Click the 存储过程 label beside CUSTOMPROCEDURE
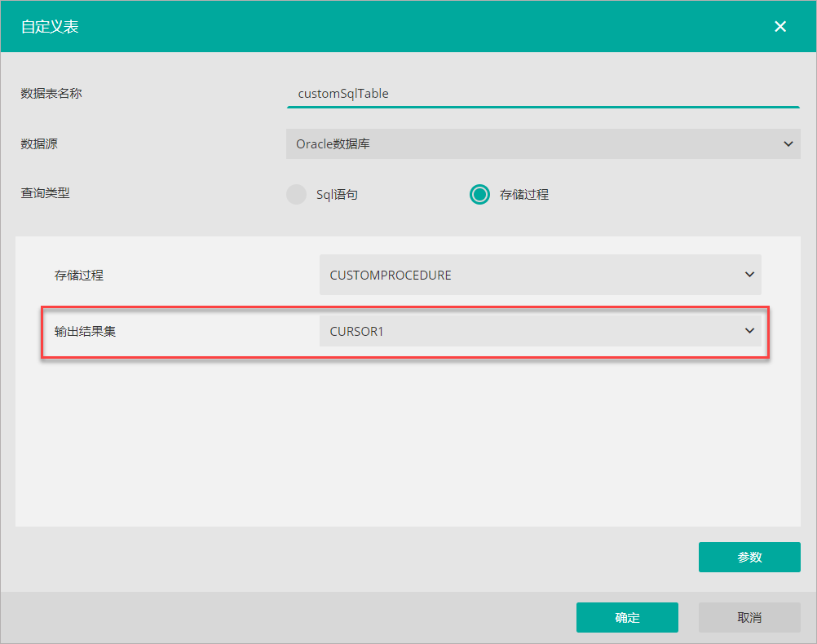The width and height of the screenshot is (817, 644). [x=79, y=276]
